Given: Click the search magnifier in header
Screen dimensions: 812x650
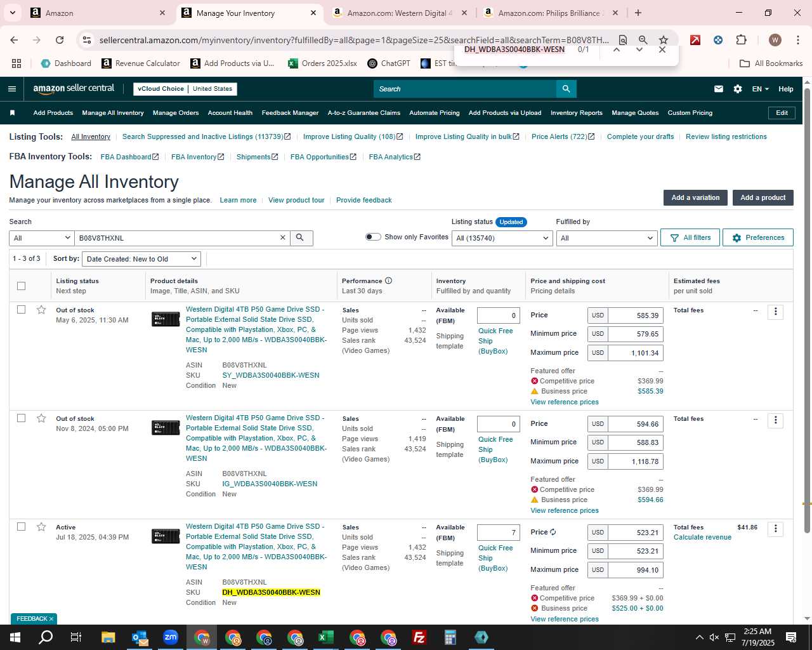Looking at the screenshot, I should 566,89.
